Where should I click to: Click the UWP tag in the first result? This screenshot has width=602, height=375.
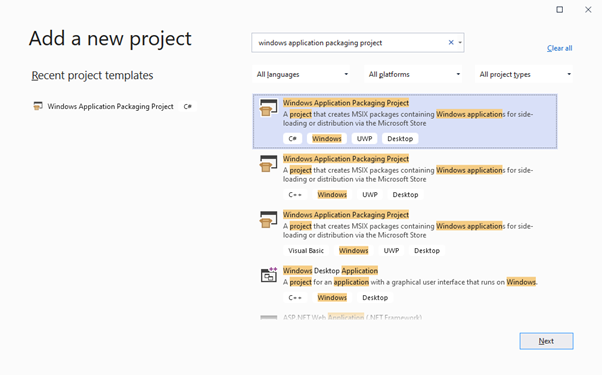tap(364, 139)
